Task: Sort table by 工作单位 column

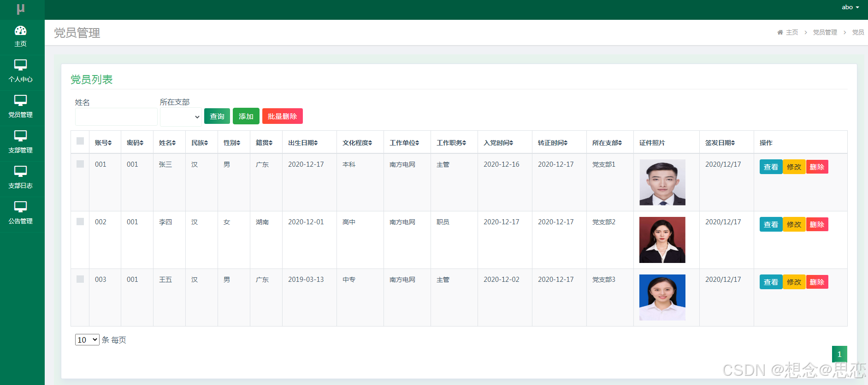Action: coord(404,143)
